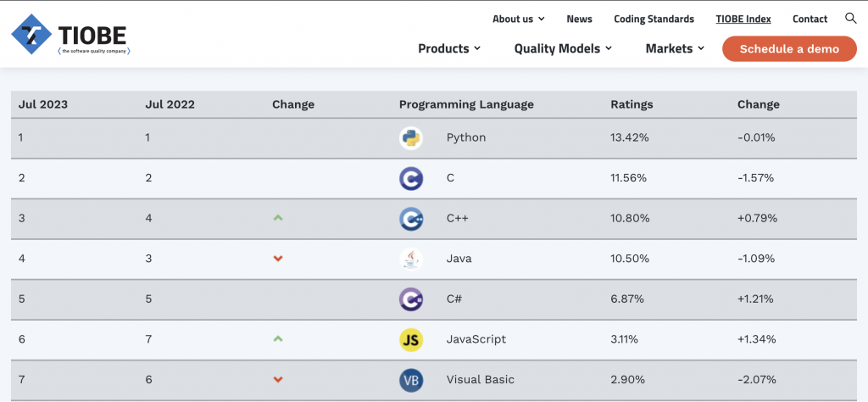Click the TIOBE logo in the header
The image size is (868, 402).
[70, 35]
